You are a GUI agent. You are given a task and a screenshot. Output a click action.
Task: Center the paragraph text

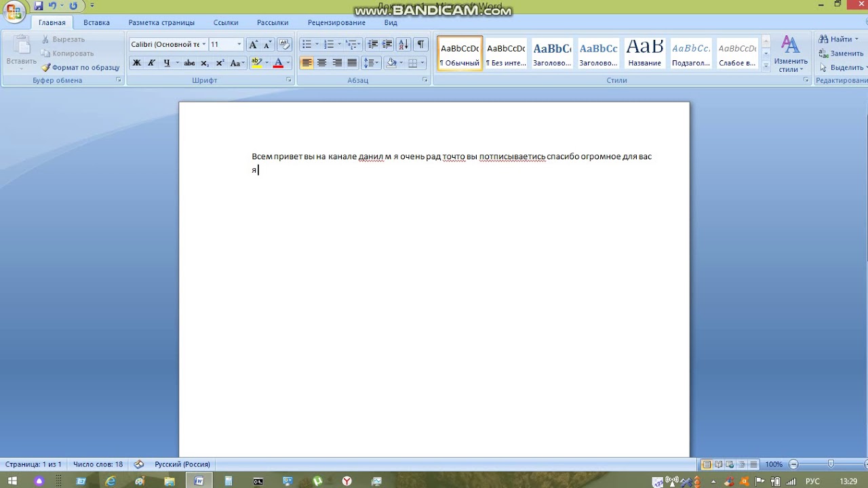322,63
